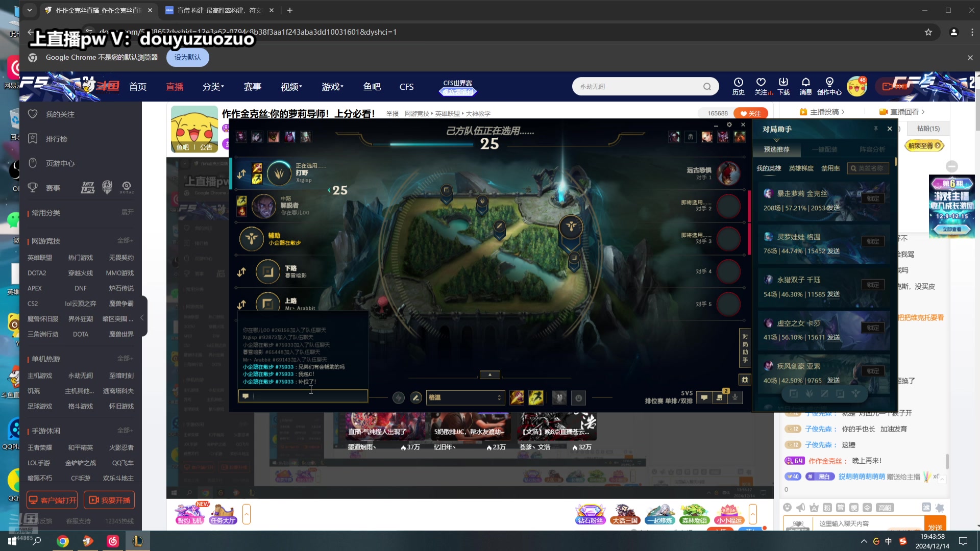This screenshot has height=551, width=980.
Task: Click 发送 for 灵罗娃娃 格温
Action: (x=833, y=251)
